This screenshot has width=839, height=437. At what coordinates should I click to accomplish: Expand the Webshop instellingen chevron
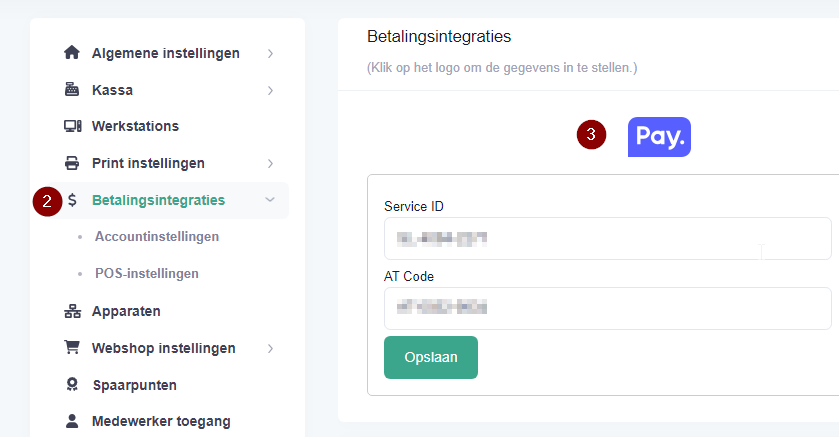click(x=270, y=349)
